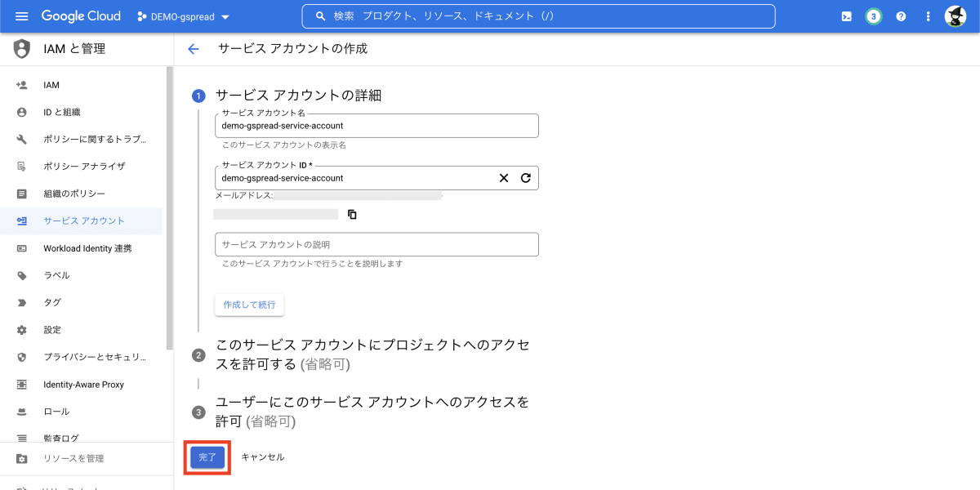Expand step 2 project access section
Image resolution: width=980 pixels, height=490 pixels.
pos(372,354)
